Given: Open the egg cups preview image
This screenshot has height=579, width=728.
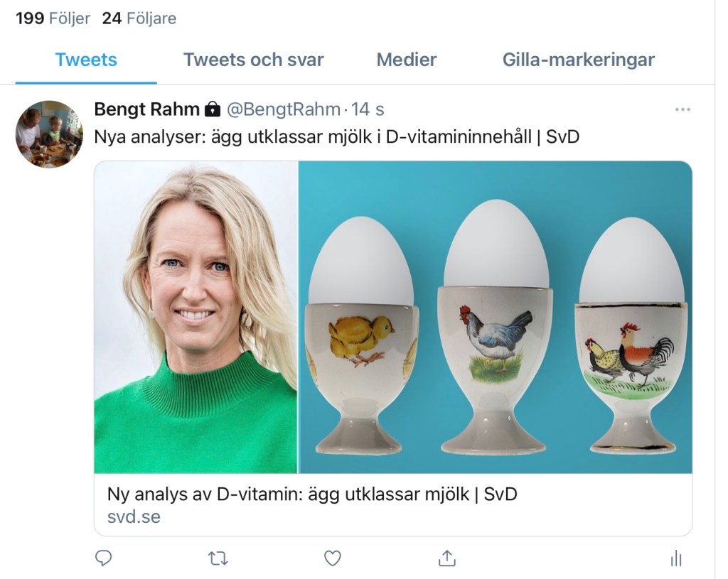Looking at the screenshot, I should (x=495, y=317).
